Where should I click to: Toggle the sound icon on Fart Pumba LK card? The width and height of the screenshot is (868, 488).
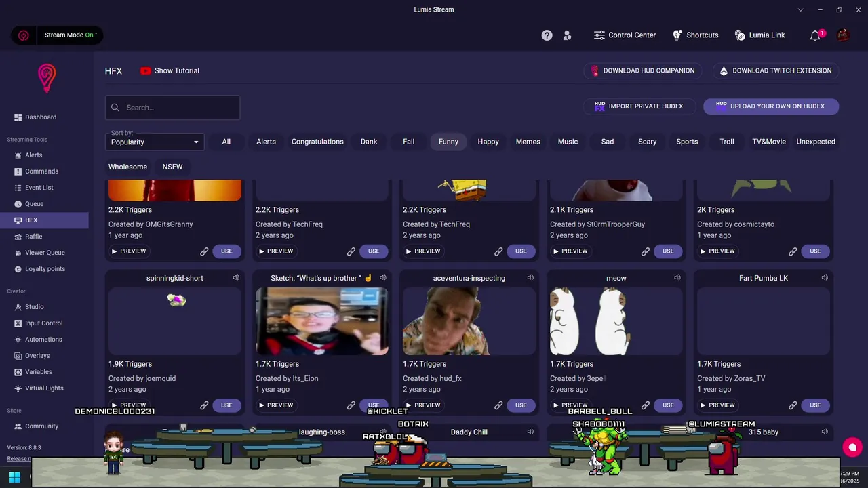coord(825,278)
